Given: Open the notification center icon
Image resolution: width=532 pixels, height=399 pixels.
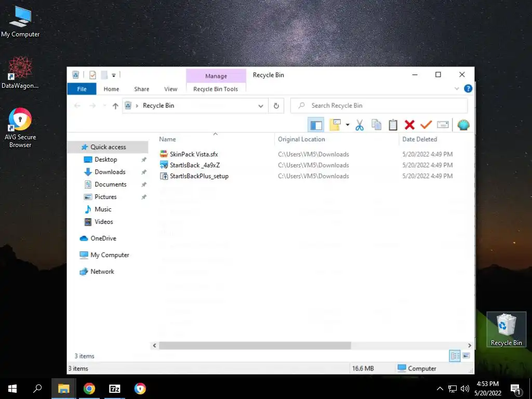Looking at the screenshot, I should [x=516, y=389].
